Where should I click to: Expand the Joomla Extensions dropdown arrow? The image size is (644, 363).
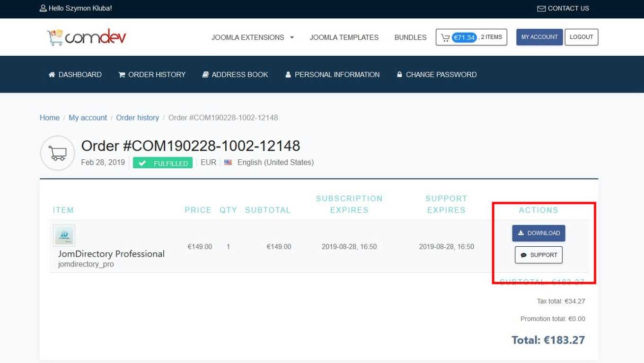[292, 37]
